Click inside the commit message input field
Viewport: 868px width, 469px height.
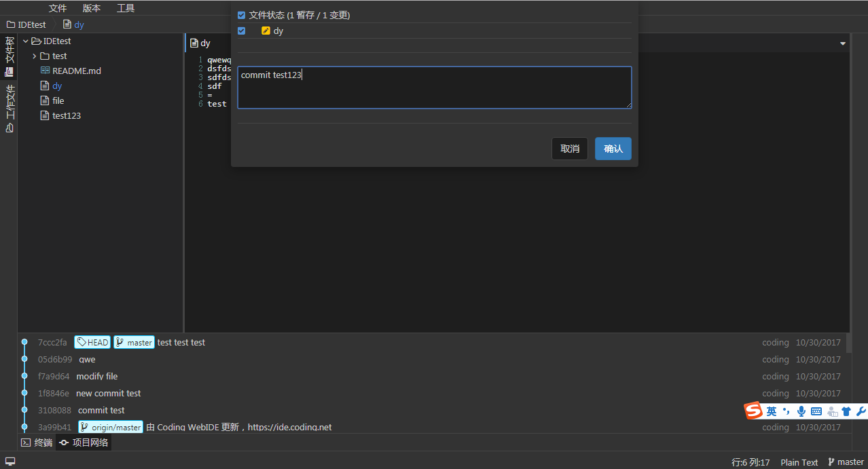coord(434,87)
